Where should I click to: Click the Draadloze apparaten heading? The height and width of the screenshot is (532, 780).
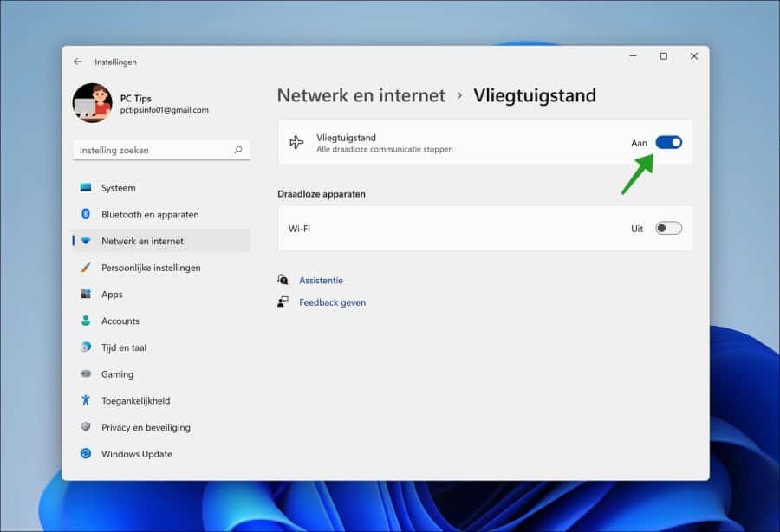click(x=322, y=194)
